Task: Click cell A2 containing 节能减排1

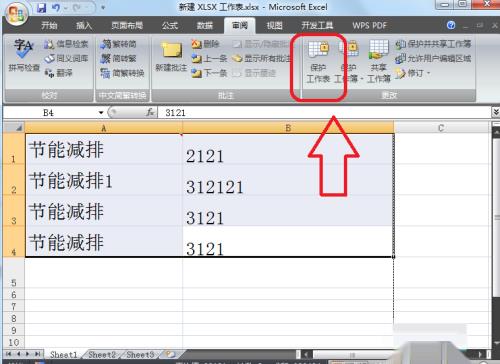Action: pos(104,180)
